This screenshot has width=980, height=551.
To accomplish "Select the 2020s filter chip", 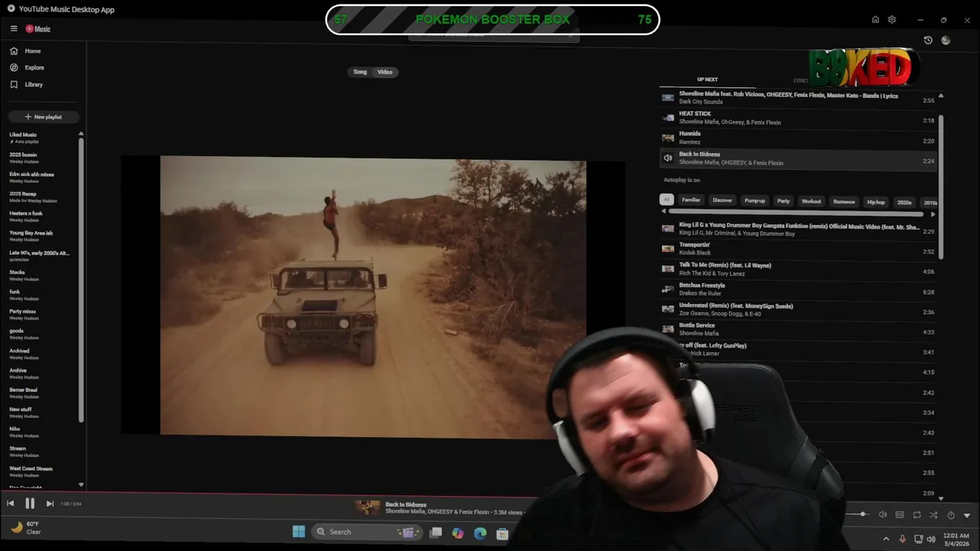I will click(904, 202).
